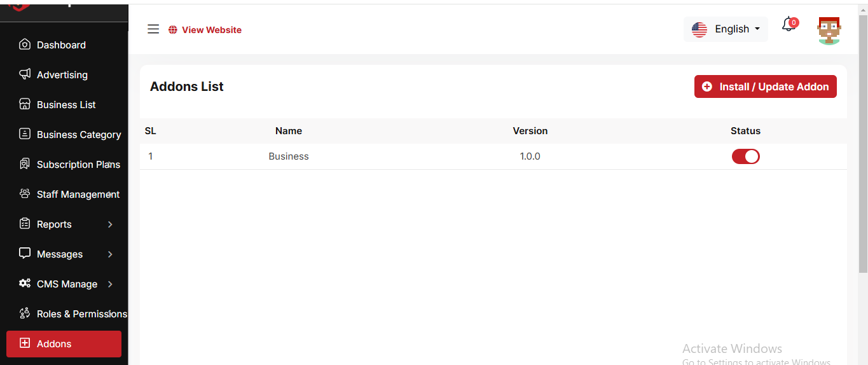Expand the Reports submenu chevron

pos(110,224)
